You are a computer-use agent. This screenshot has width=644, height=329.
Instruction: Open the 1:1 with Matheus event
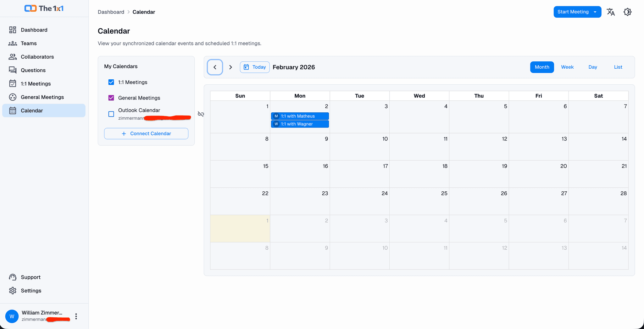(x=299, y=116)
